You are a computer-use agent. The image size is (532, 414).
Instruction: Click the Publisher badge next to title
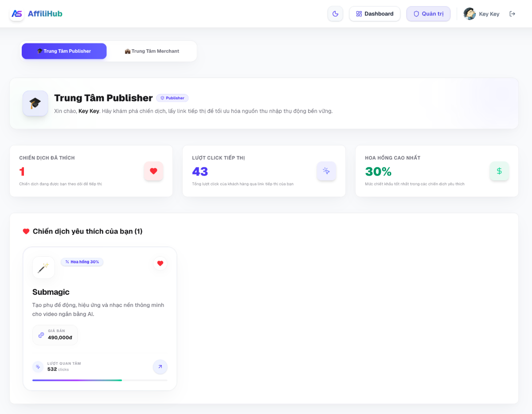pos(172,98)
